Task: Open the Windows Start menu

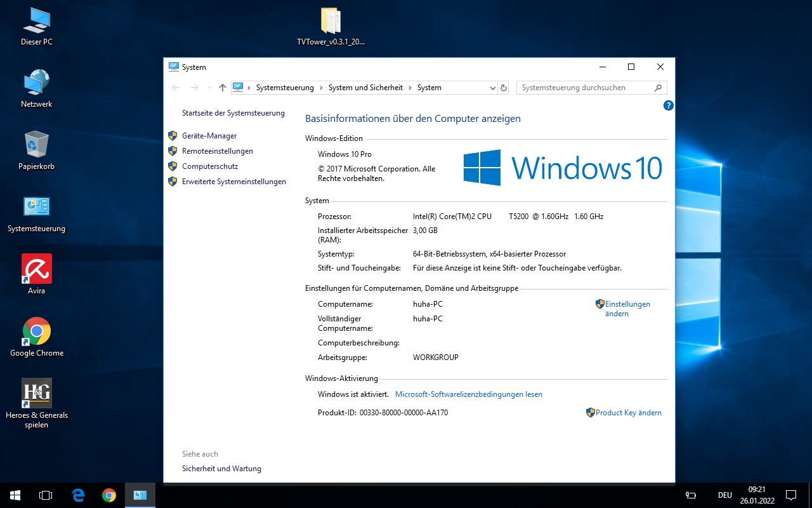Action: coord(15,495)
